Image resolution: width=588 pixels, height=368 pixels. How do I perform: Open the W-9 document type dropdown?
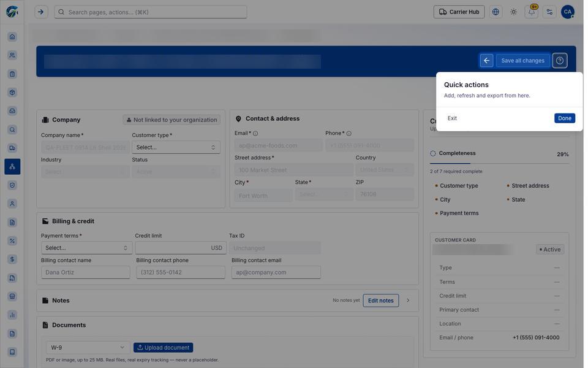click(88, 348)
